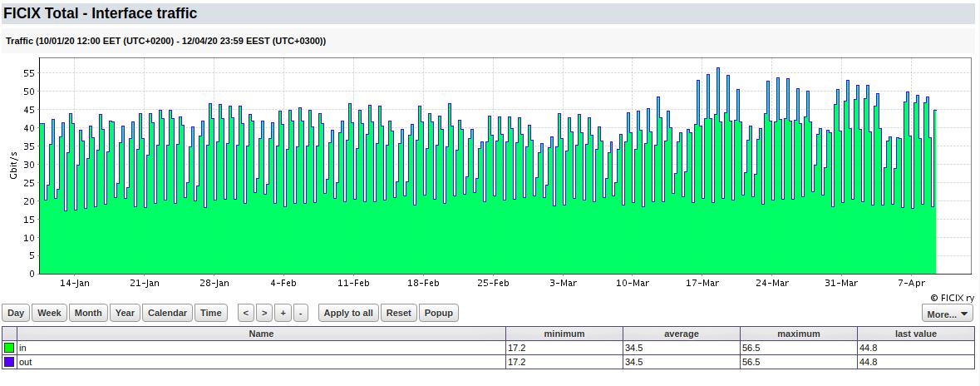This screenshot has width=980, height=386.
Task: Click the 25-Feb axis label
Action: pos(493,283)
